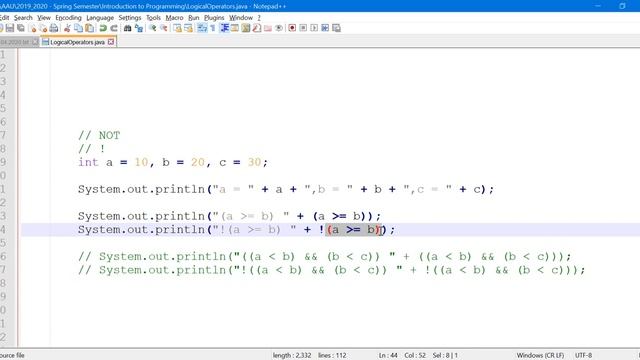Click the Save file toolbar icon
This screenshot has width=640, height=360.
point(10,28)
